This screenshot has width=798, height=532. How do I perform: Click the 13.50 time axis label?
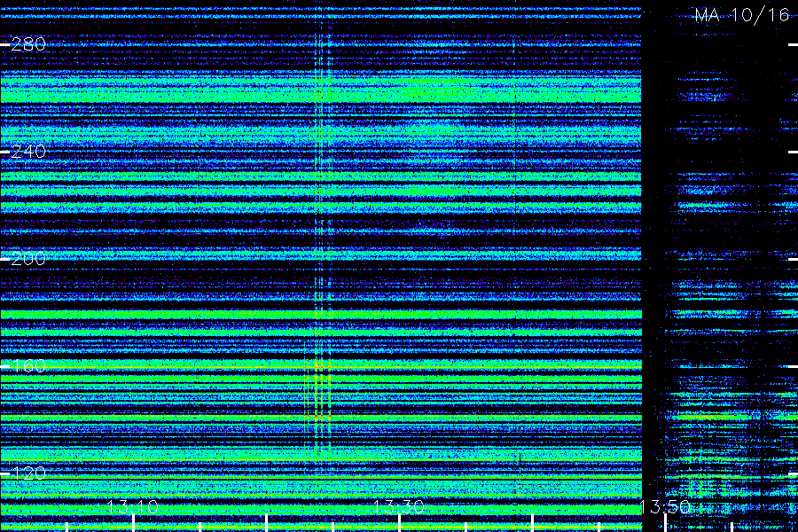coord(665,506)
